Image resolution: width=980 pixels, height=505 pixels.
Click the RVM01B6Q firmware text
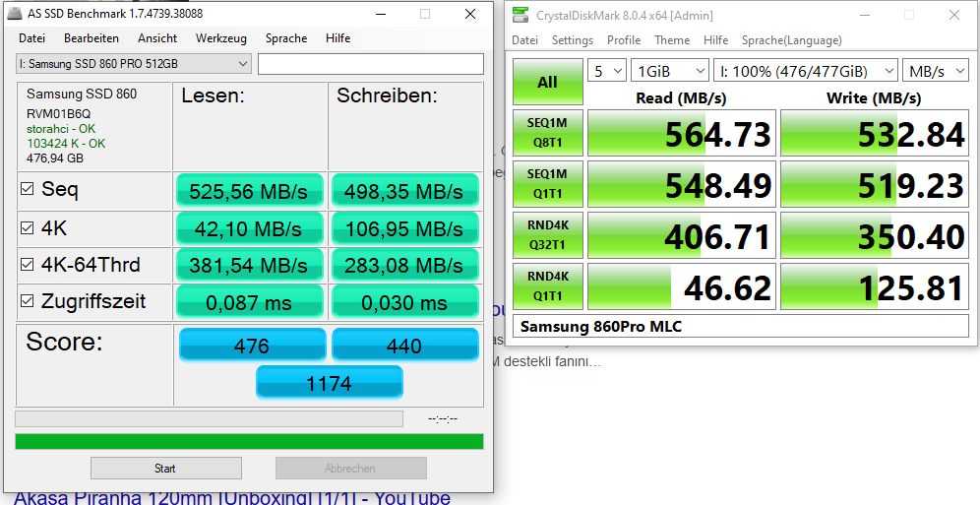pos(59,114)
